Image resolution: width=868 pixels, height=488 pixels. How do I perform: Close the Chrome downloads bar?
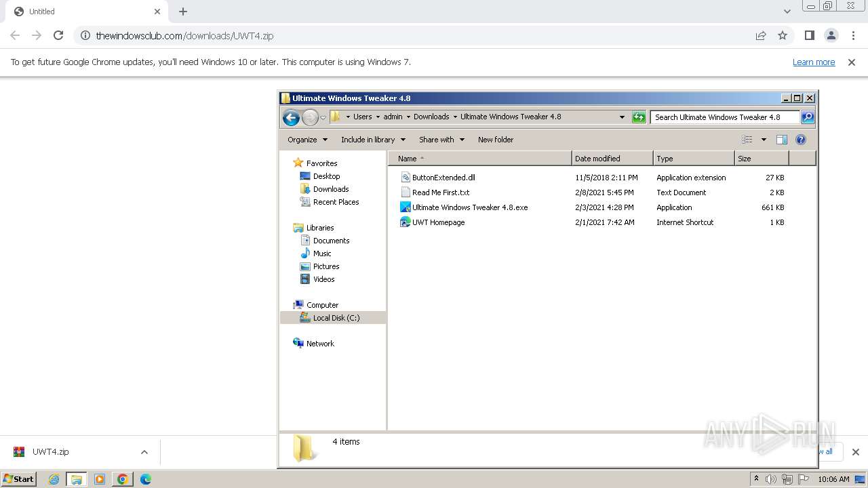855,452
